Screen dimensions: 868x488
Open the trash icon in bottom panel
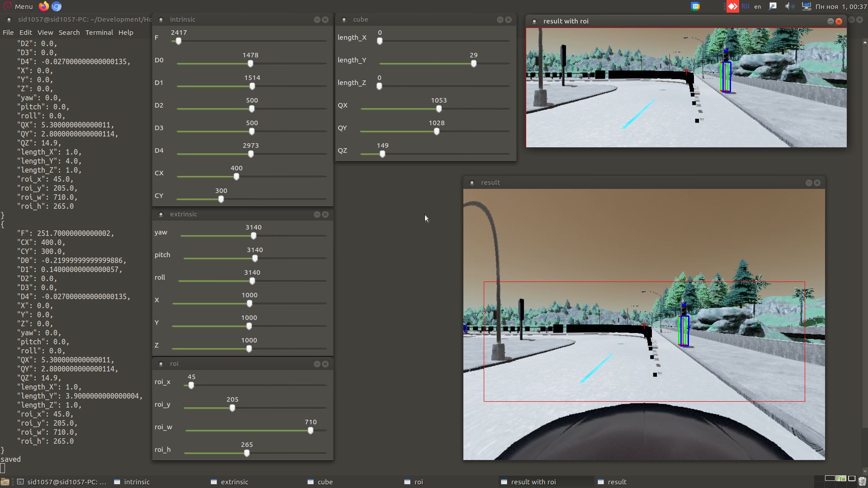[862, 482]
